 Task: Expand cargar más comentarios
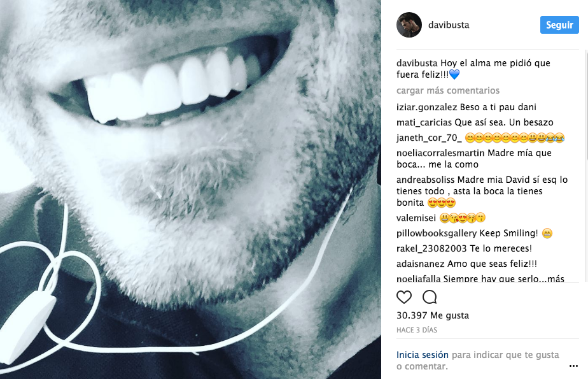448,90
